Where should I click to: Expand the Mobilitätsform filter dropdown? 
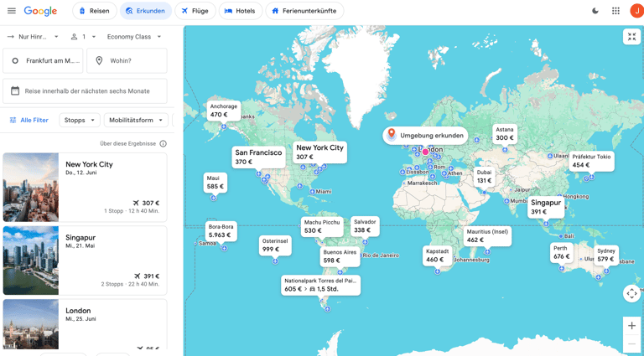[137, 120]
